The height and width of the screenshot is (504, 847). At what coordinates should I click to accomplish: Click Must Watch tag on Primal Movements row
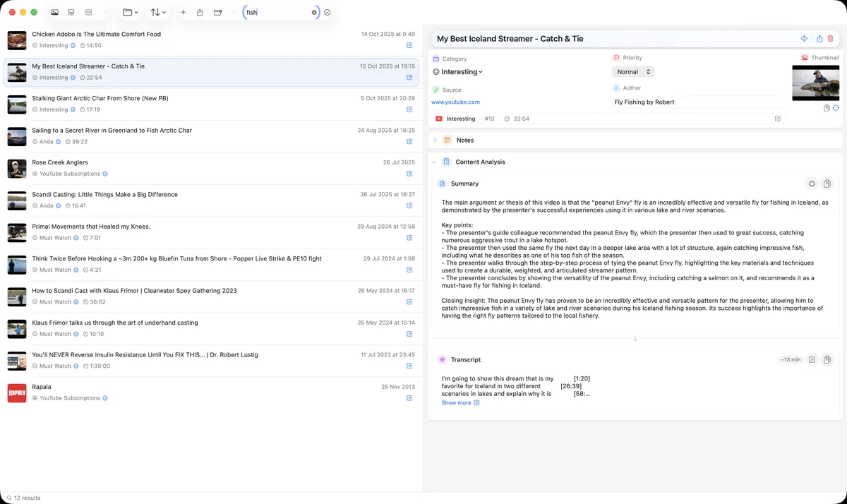tap(55, 238)
